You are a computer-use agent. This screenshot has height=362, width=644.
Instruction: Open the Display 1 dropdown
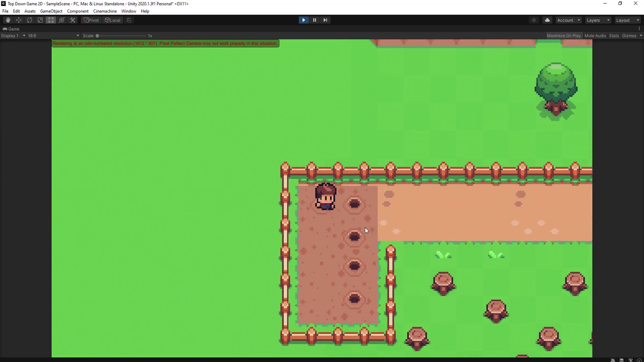13,36
